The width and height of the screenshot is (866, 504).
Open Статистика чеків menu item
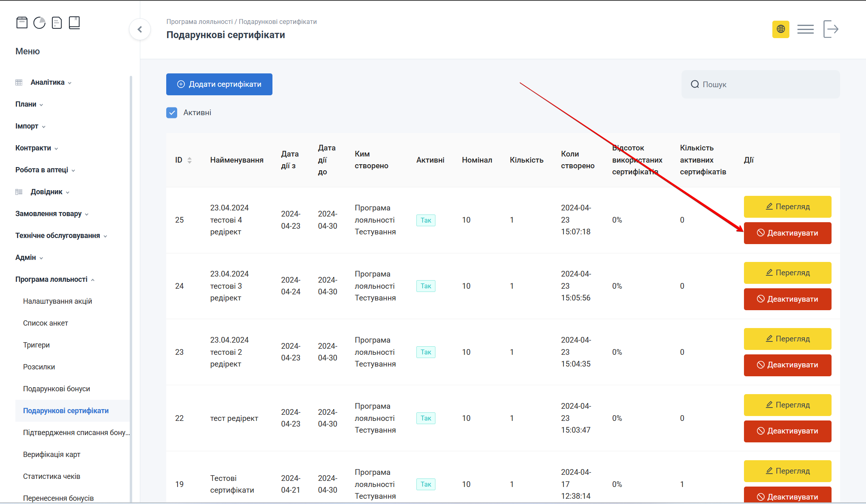tap(51, 476)
